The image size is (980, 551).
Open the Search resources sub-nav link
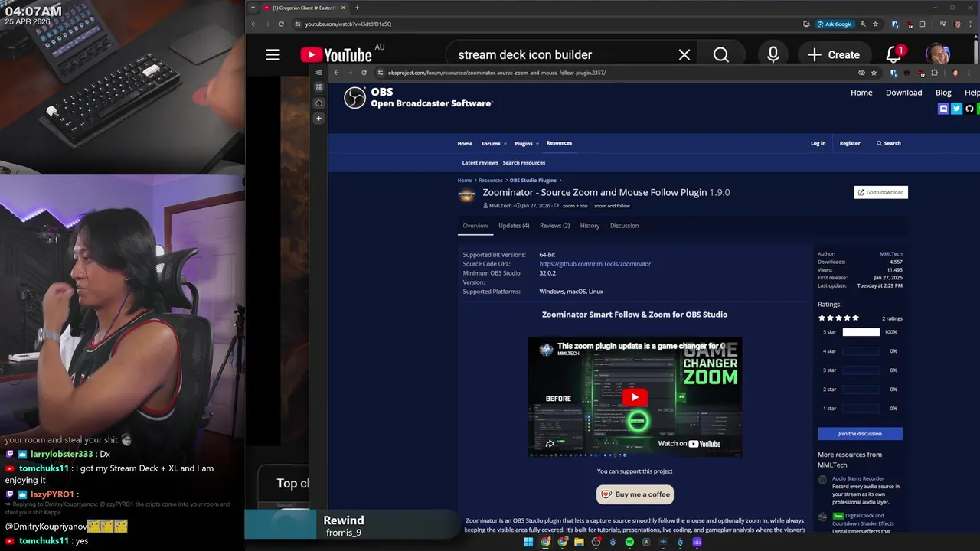[524, 162]
